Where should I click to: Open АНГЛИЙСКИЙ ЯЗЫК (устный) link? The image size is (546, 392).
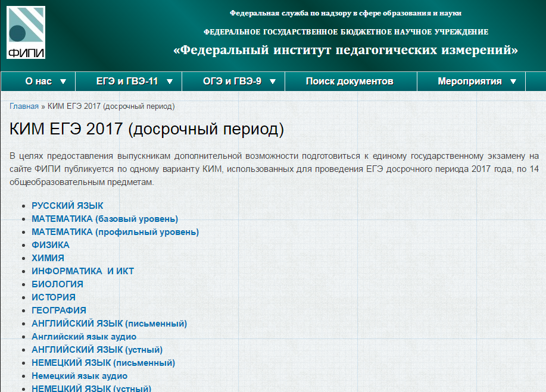click(x=97, y=350)
